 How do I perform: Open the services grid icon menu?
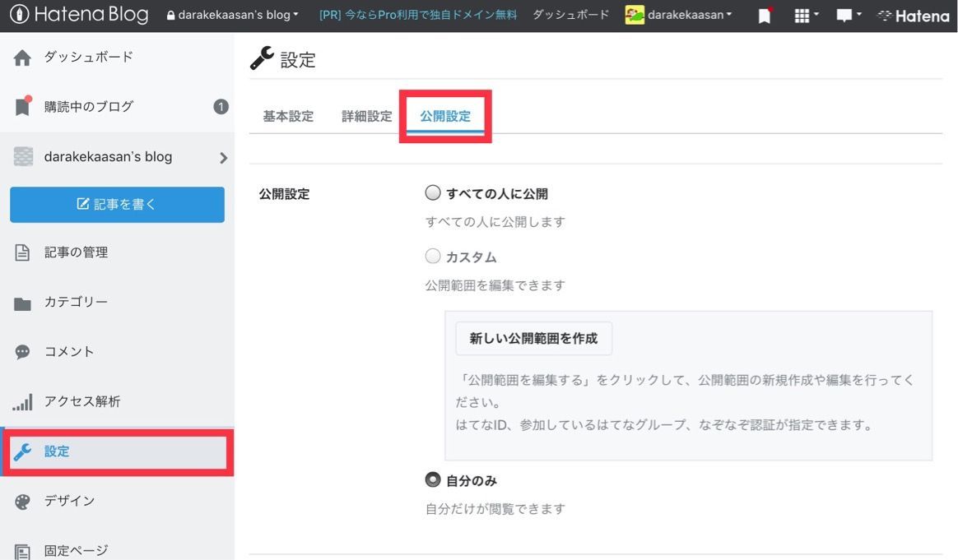pyautogui.click(x=806, y=16)
